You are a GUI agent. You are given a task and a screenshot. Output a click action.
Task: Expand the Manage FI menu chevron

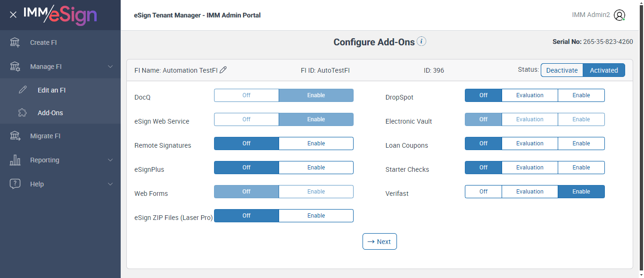pyautogui.click(x=110, y=67)
